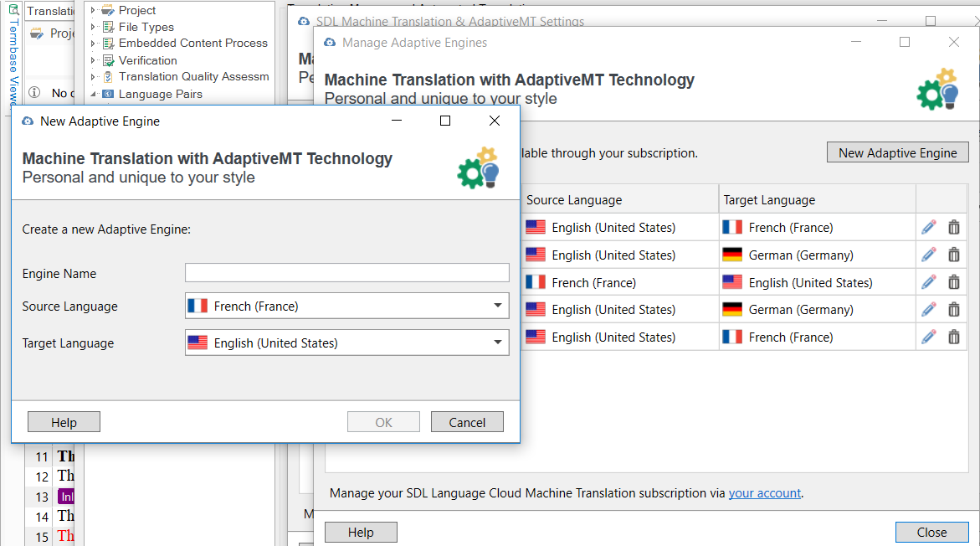Open the 'your account' link
The height and width of the screenshot is (546, 980).
(764, 493)
